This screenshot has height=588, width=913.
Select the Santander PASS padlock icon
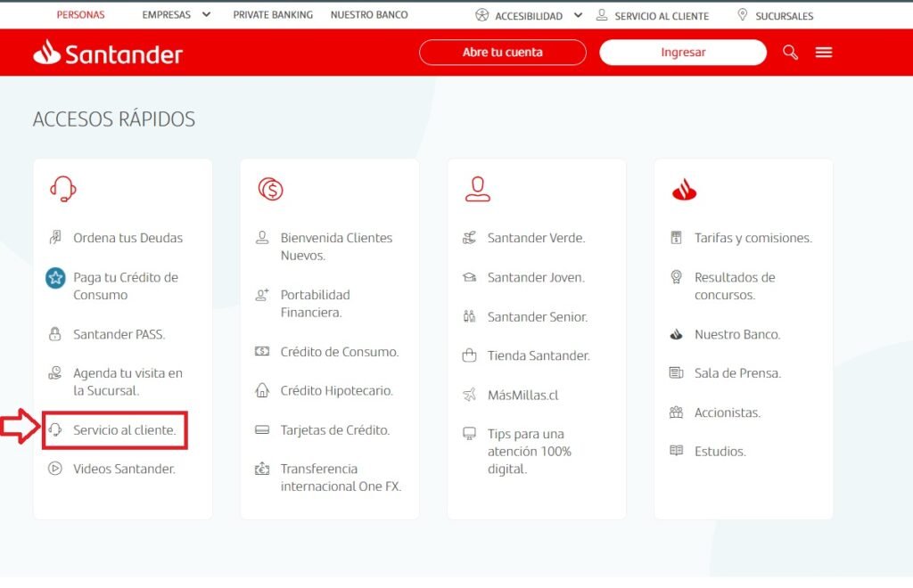tap(55, 334)
